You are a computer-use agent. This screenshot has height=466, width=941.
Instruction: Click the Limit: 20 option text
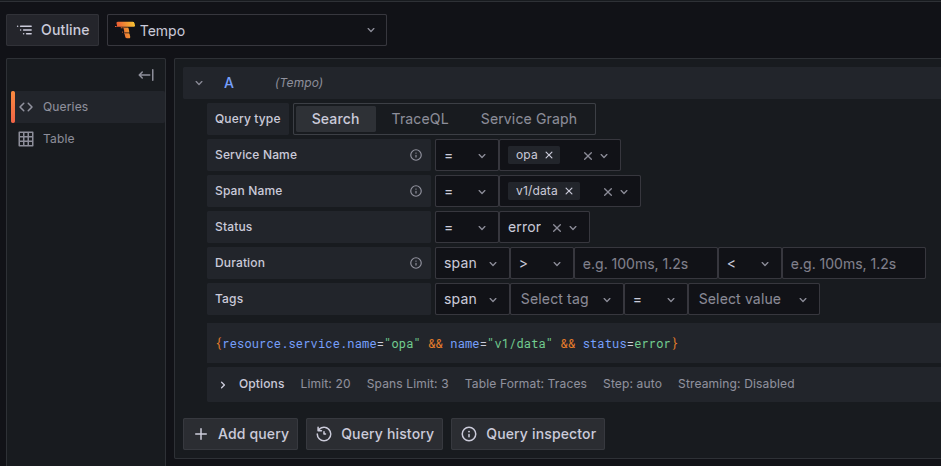pos(325,384)
